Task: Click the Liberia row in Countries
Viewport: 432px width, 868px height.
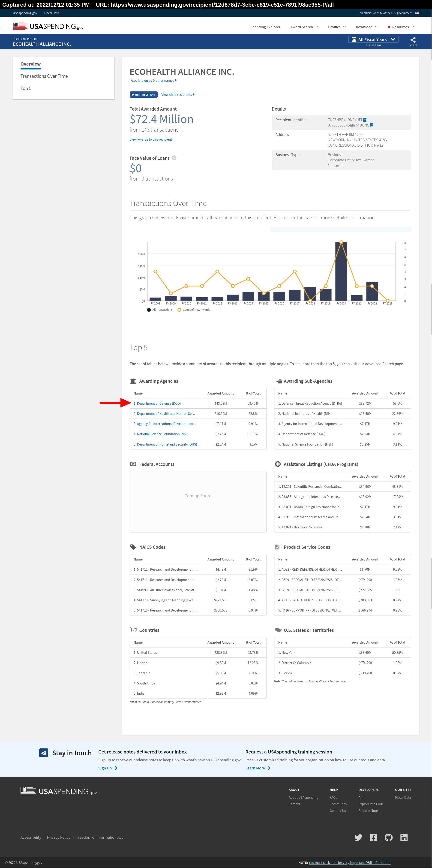Action: tap(198, 663)
